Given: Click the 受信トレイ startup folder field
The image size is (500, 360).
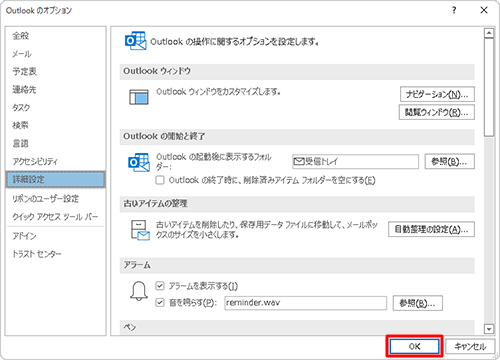Looking at the screenshot, I should pos(355,162).
